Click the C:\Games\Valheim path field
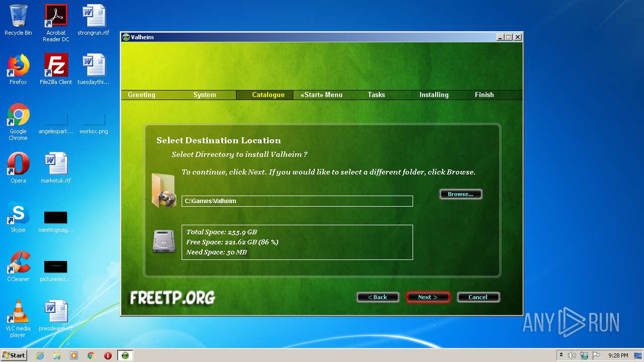Image resolution: width=644 pixels, height=362 pixels. click(297, 201)
